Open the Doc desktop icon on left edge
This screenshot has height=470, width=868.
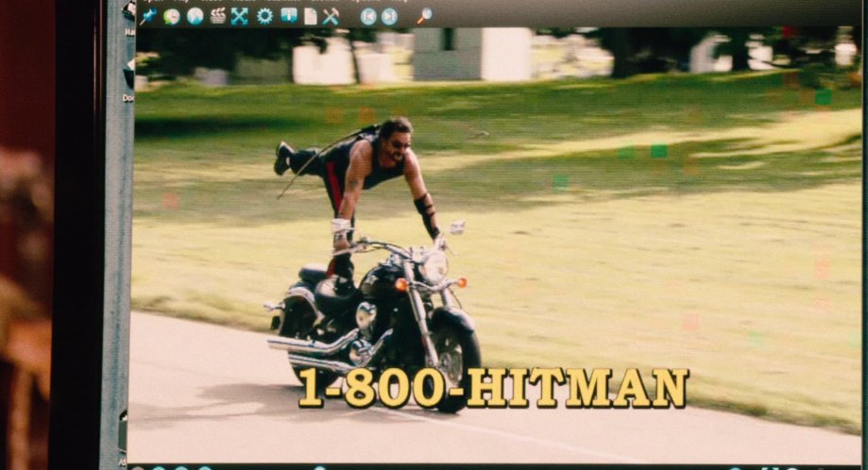(x=128, y=76)
